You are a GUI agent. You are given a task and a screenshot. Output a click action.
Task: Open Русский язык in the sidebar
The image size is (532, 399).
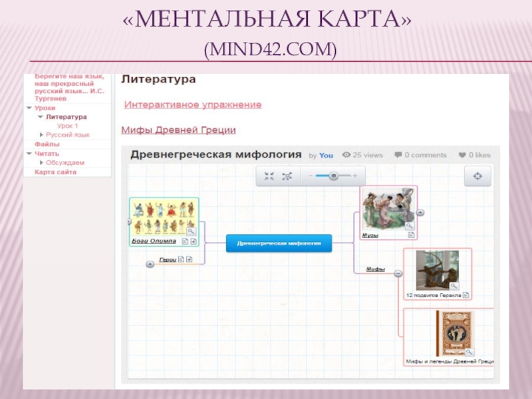68,135
